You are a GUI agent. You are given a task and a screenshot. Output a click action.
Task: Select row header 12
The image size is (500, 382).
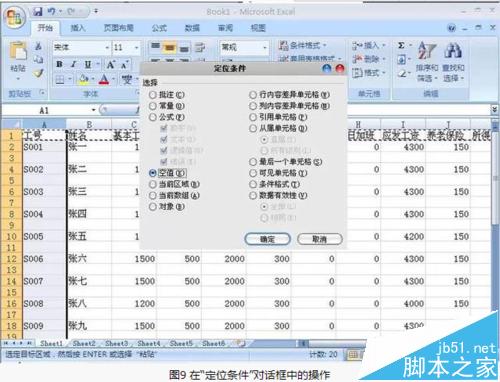click(x=11, y=259)
